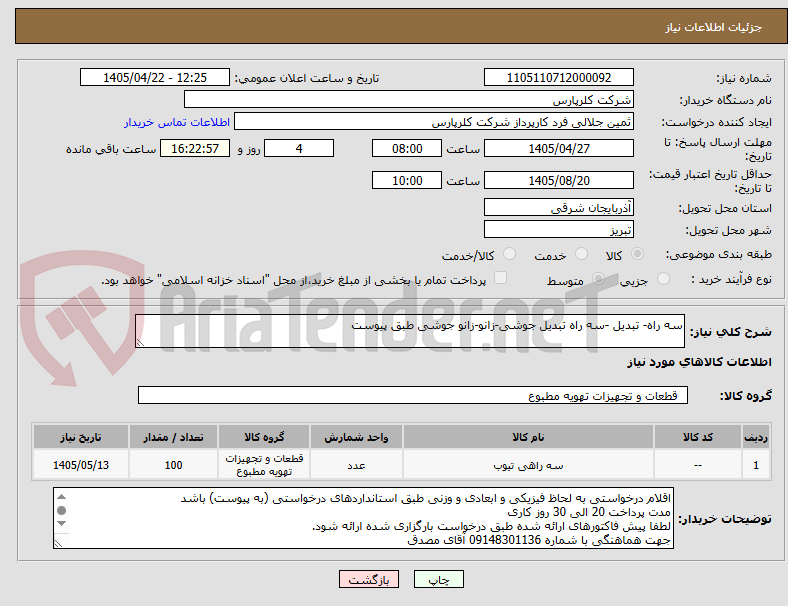
Task: Click the resize grip of buyer notes box
Action: 58,543
